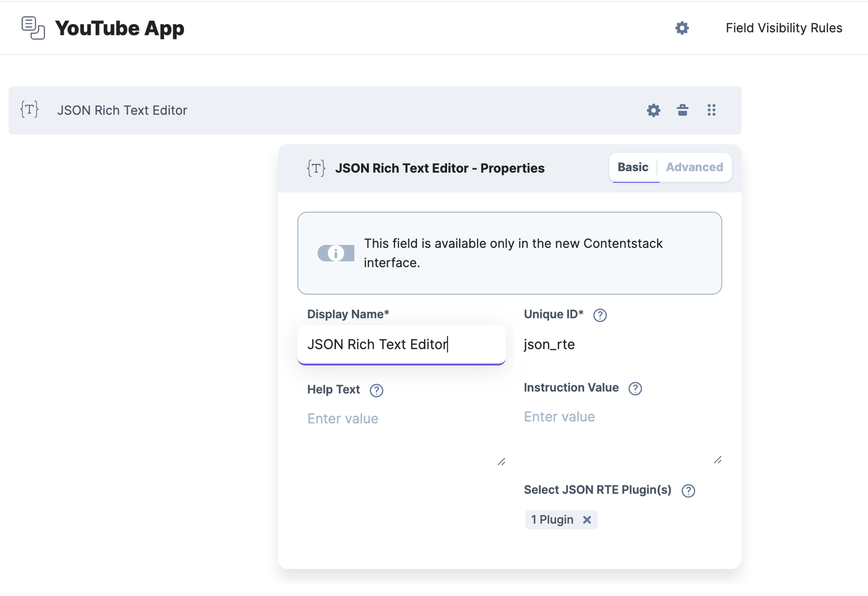Click the Select JSON RTE Plugin(s) help icon

[x=688, y=491]
